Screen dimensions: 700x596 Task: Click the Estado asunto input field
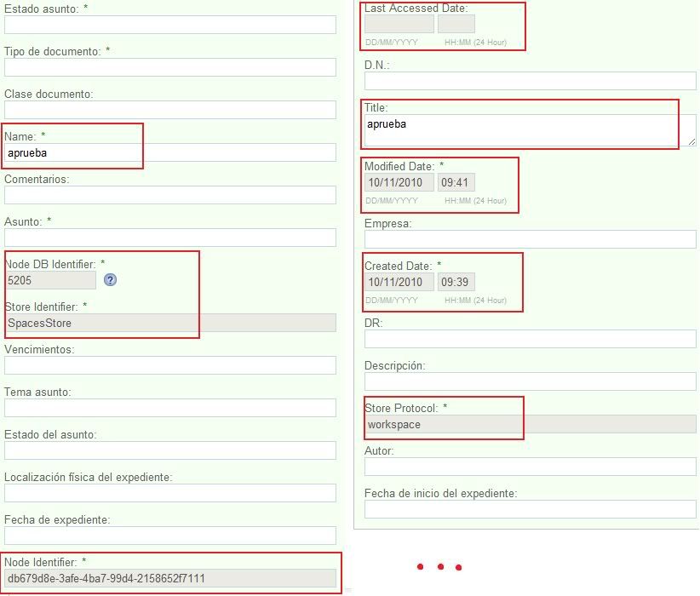coord(170,25)
